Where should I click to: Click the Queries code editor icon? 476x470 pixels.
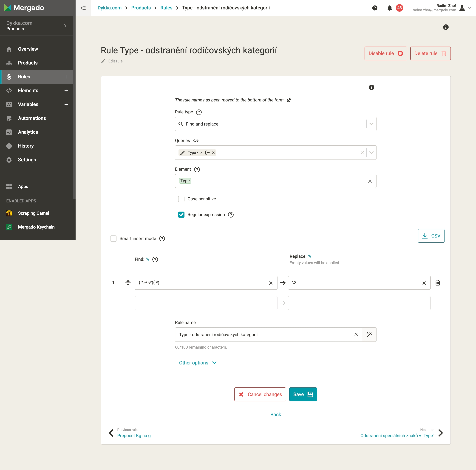click(x=196, y=141)
